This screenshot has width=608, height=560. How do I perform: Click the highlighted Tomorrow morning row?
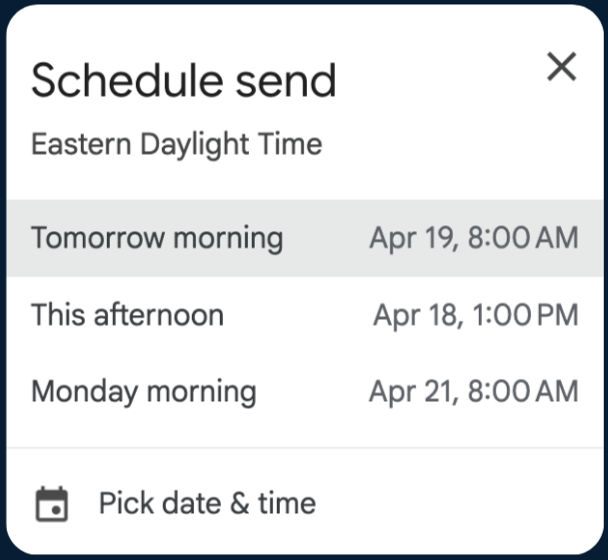click(305, 238)
